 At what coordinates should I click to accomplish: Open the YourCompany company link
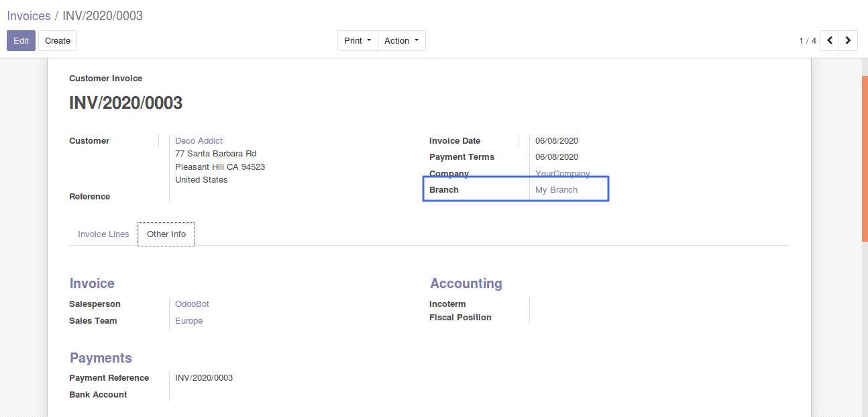(562, 174)
